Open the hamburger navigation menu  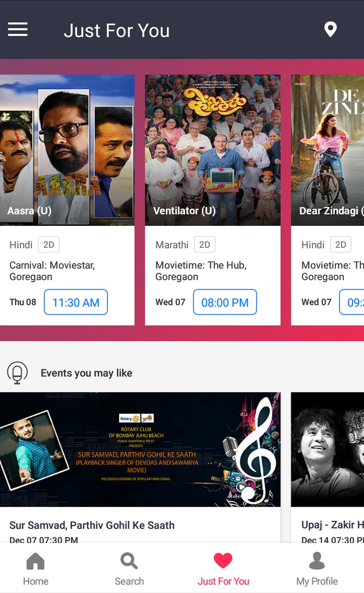click(18, 30)
